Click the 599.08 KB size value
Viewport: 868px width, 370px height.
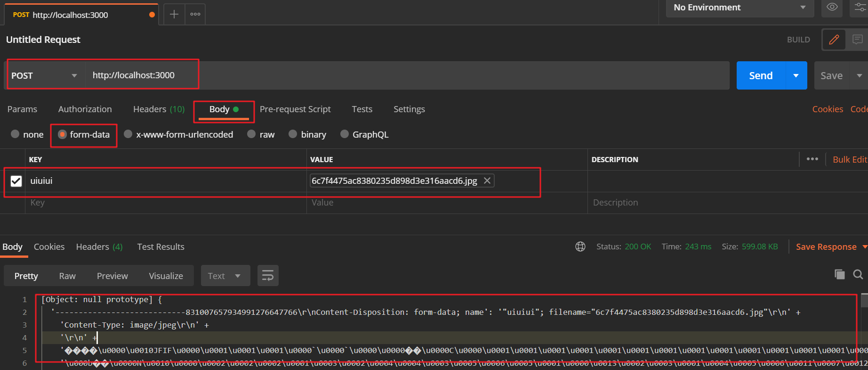point(760,247)
